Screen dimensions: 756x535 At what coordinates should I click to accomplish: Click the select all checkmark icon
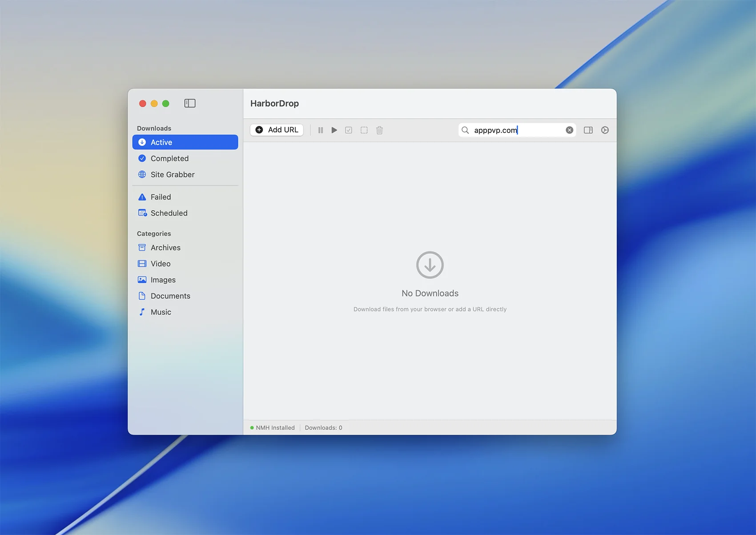(349, 130)
